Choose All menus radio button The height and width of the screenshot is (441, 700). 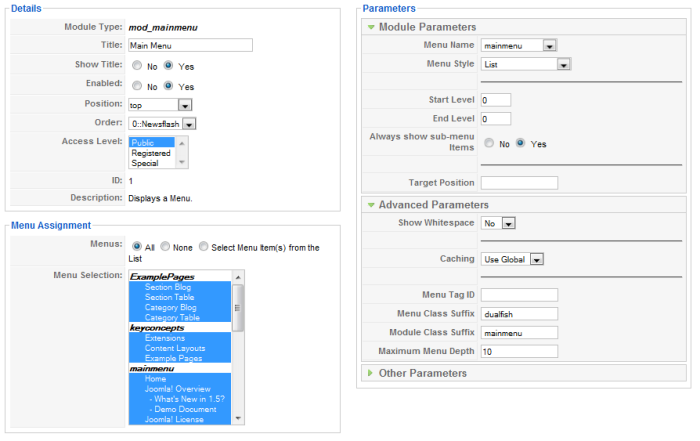click(x=137, y=246)
